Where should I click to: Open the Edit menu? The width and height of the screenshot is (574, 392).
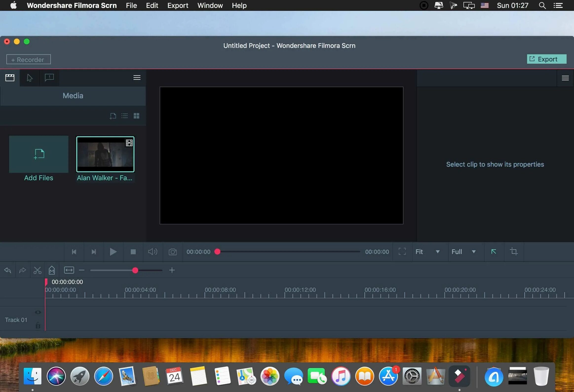coord(152,5)
